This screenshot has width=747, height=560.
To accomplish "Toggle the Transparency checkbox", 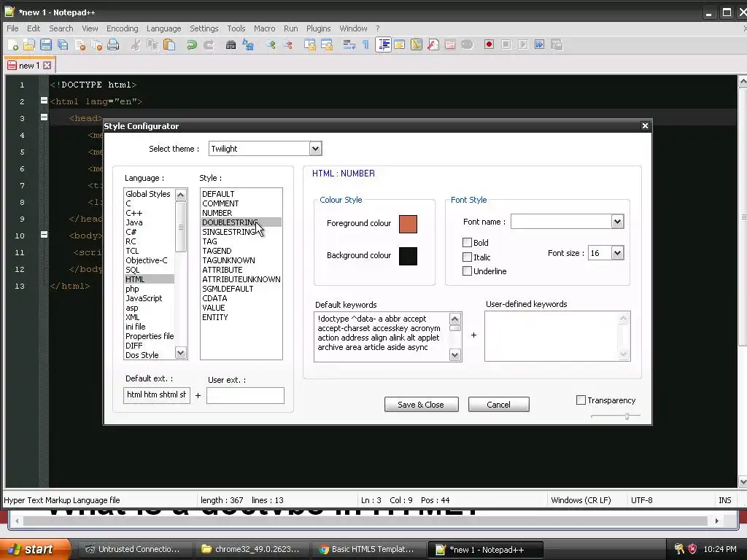I will (x=581, y=400).
